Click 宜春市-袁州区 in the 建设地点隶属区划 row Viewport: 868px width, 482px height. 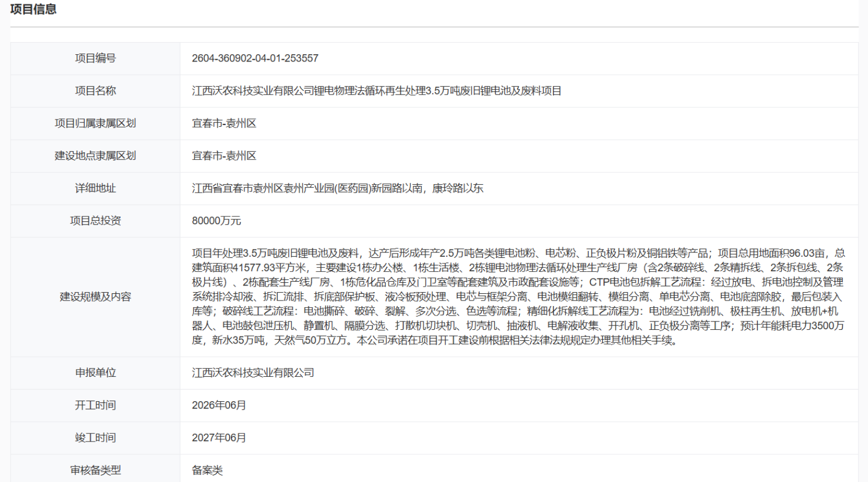click(224, 156)
